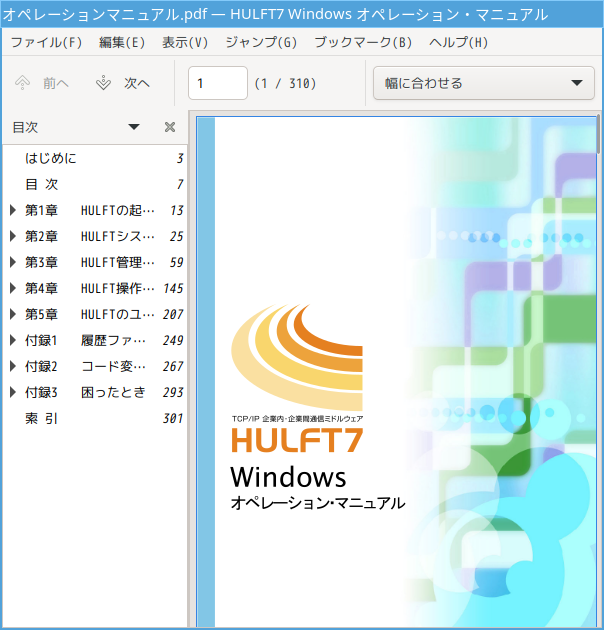Click the 前へ up-arrow icon
Image resolution: width=604 pixels, height=630 pixels.
pos(23,83)
